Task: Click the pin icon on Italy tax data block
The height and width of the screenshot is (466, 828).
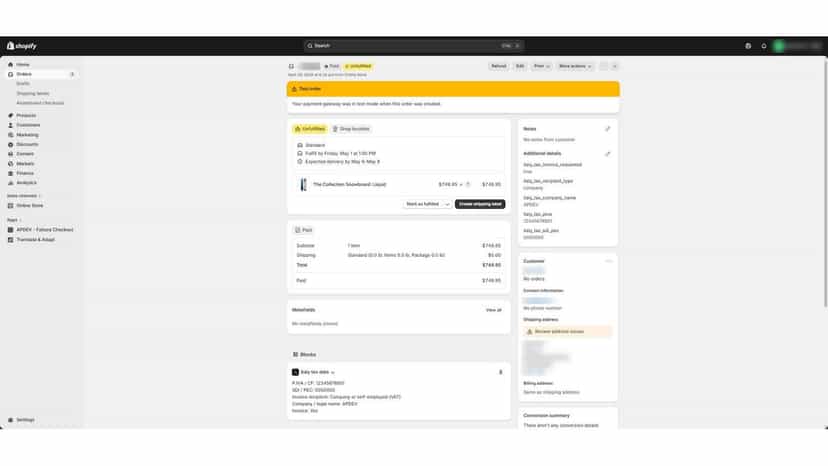Action: tap(501, 372)
